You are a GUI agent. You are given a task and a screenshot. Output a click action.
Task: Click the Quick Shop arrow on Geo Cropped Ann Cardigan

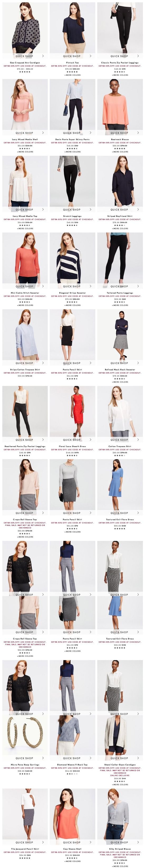(43, 56)
